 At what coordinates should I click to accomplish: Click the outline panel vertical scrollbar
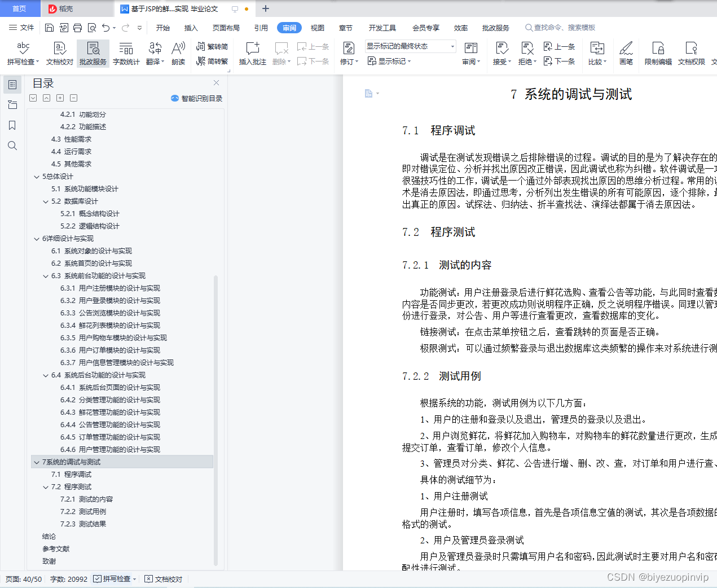(x=216, y=420)
